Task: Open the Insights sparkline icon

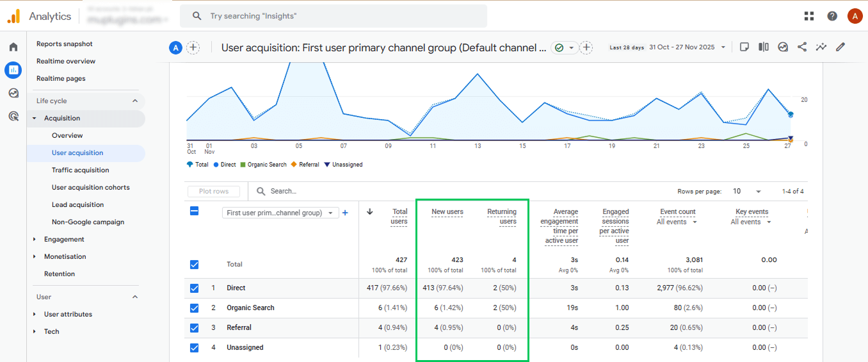Action: [x=821, y=47]
